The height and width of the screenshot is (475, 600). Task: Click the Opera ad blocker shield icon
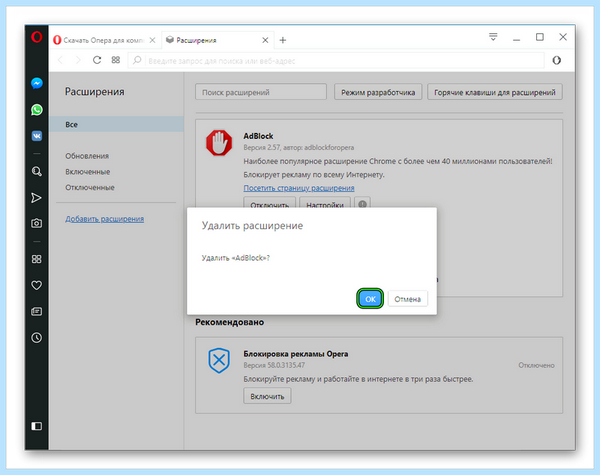(x=219, y=360)
